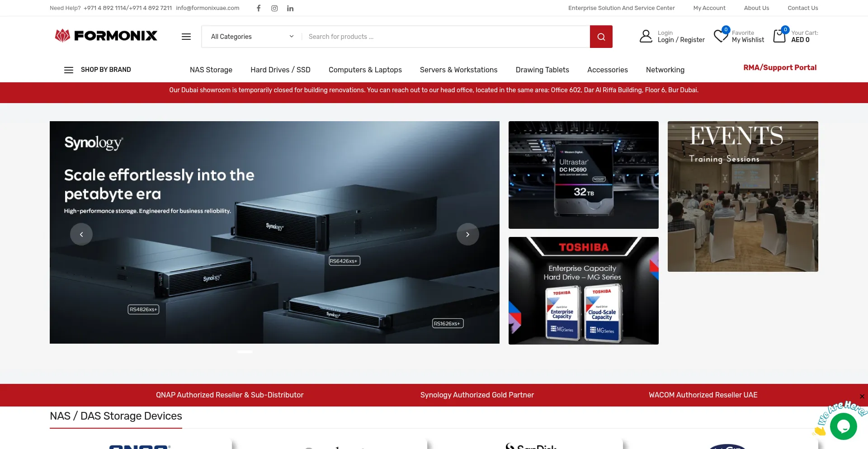This screenshot has height=449, width=868.
Task: Open the Events Training Sessions banner
Action: pyautogui.click(x=743, y=196)
